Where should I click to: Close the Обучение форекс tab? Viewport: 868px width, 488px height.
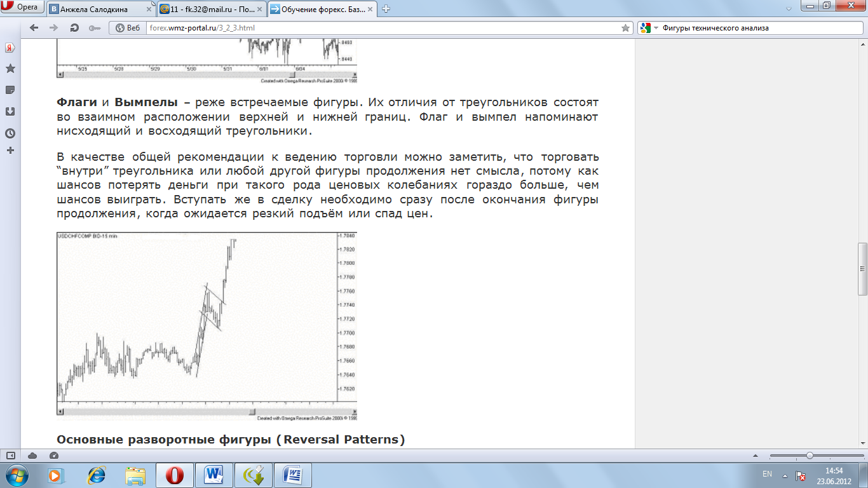[x=370, y=9]
